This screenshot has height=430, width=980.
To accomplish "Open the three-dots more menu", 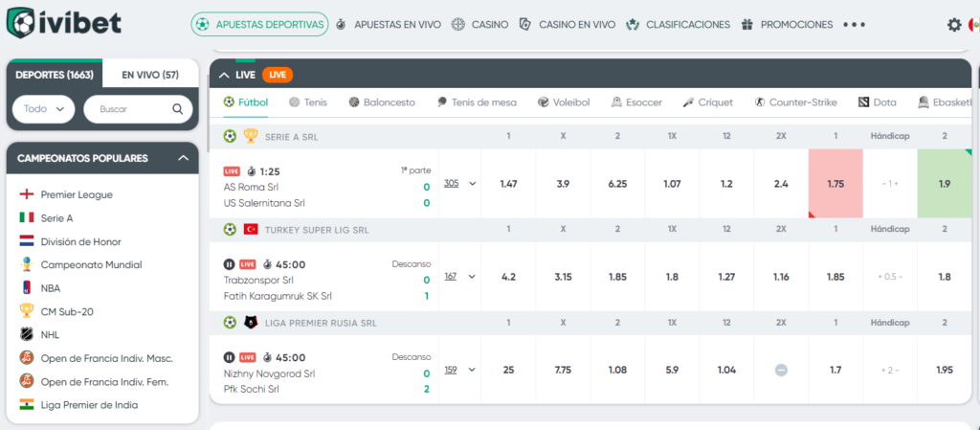I will (x=855, y=25).
